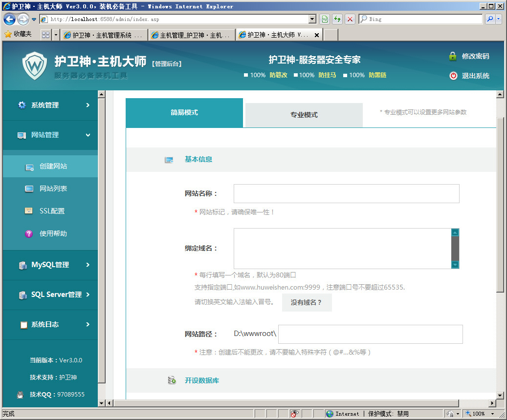Image resolution: width=507 pixels, height=420 pixels.
Task: Click the 技术QQ：97089555 text
Action: click(57, 395)
